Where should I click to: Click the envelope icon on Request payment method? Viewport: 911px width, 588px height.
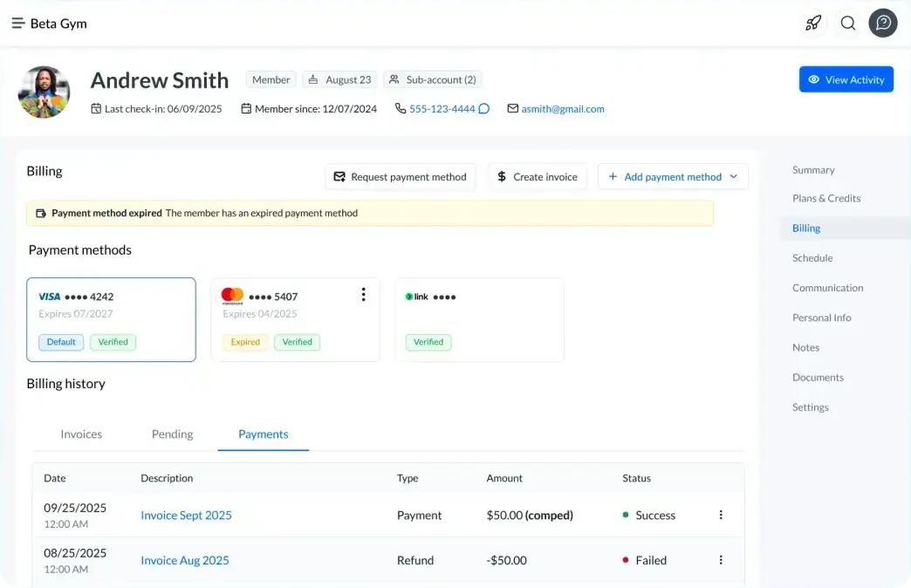pyautogui.click(x=340, y=176)
